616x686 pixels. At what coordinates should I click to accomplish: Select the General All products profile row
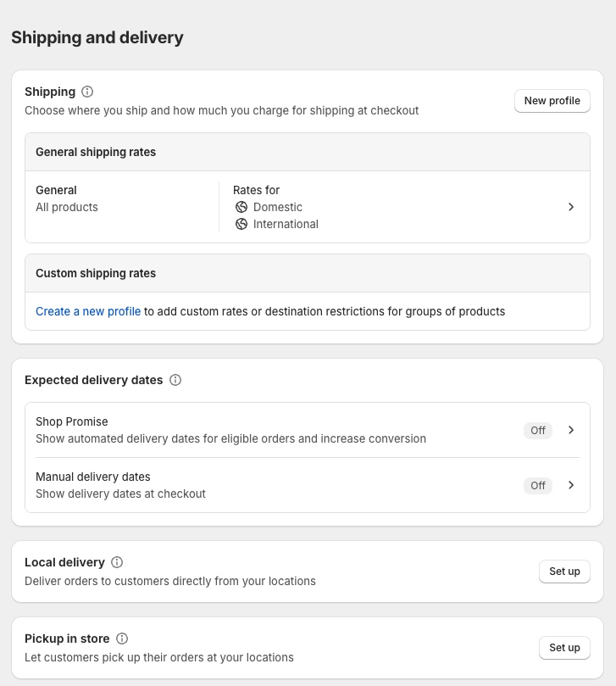[68, 198]
